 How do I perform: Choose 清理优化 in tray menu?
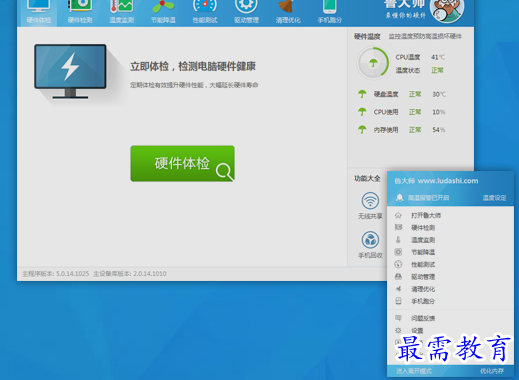tap(450, 289)
